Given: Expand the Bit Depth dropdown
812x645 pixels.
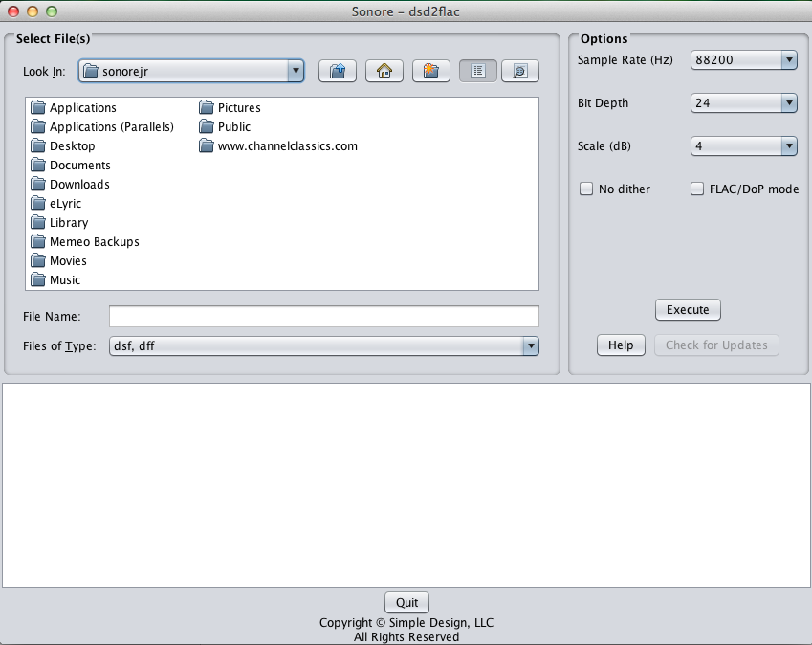Looking at the screenshot, I should (744, 102).
